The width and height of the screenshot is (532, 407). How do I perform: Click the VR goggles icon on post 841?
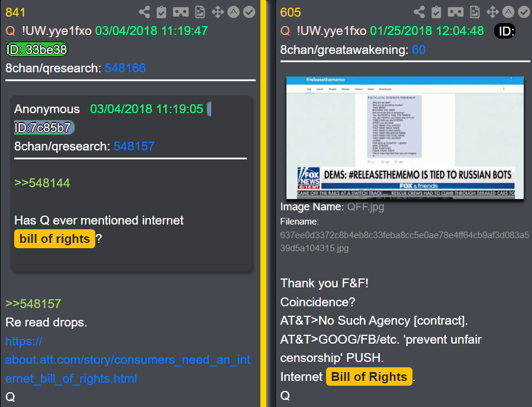tap(180, 12)
